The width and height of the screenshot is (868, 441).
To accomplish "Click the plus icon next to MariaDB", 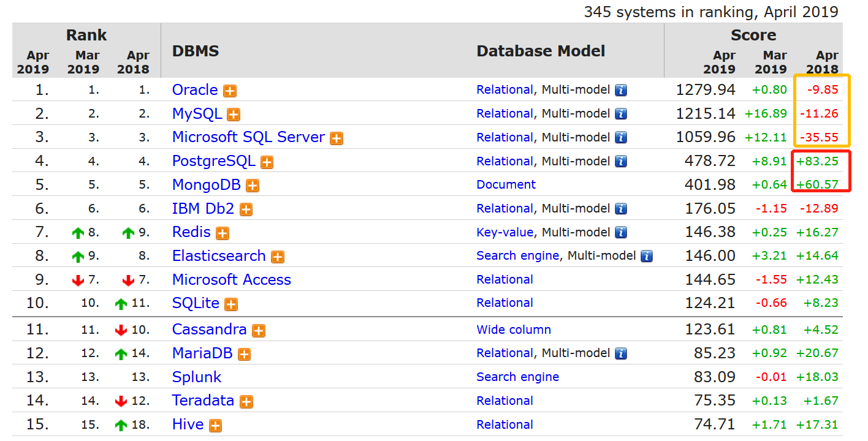I will pos(244,355).
